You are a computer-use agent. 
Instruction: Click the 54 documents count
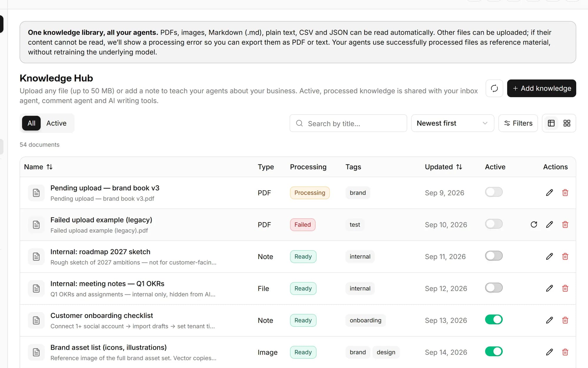tap(39, 145)
